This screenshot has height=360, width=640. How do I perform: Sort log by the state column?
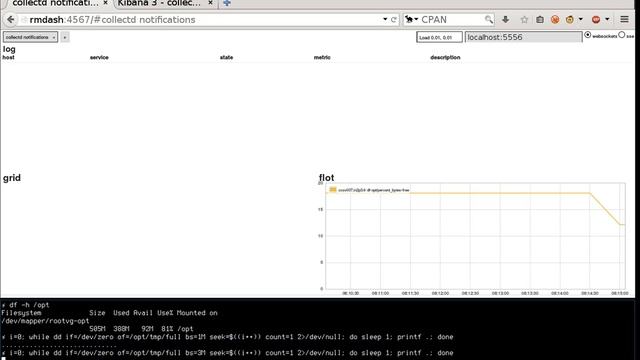click(x=227, y=58)
